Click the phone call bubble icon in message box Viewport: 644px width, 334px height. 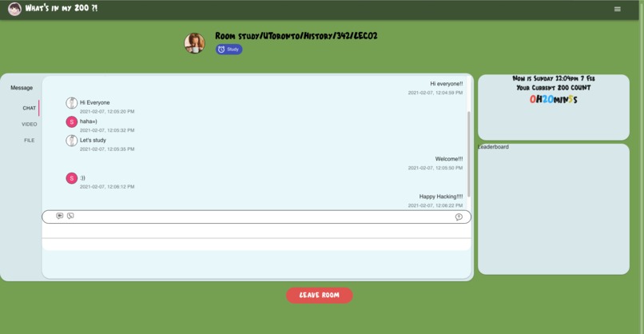tap(70, 216)
